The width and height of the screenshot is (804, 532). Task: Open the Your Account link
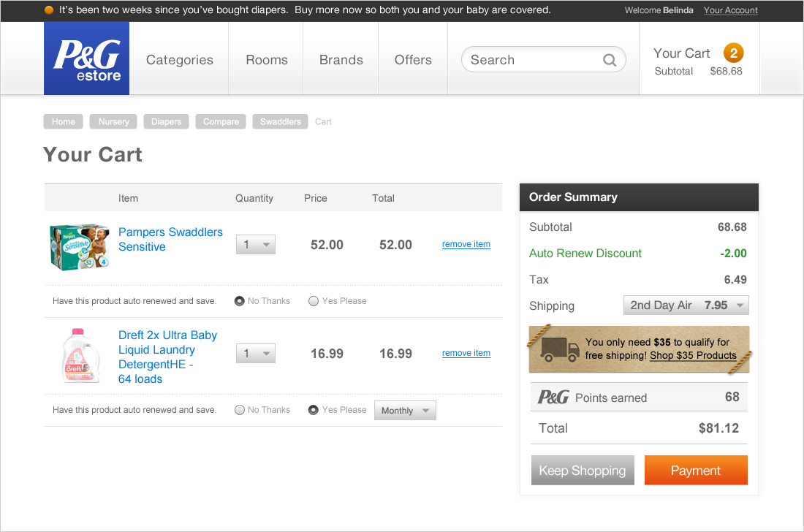(x=730, y=10)
